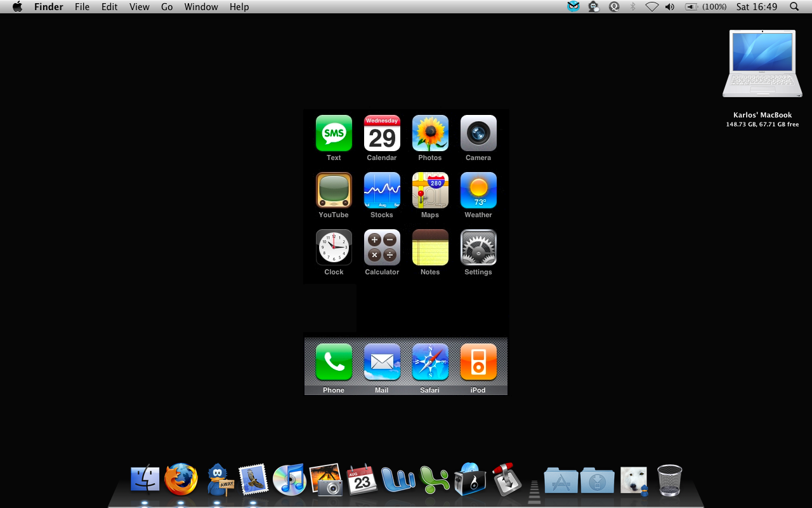
Task: Launch Microsoft Word from the Dock
Action: coord(398,480)
